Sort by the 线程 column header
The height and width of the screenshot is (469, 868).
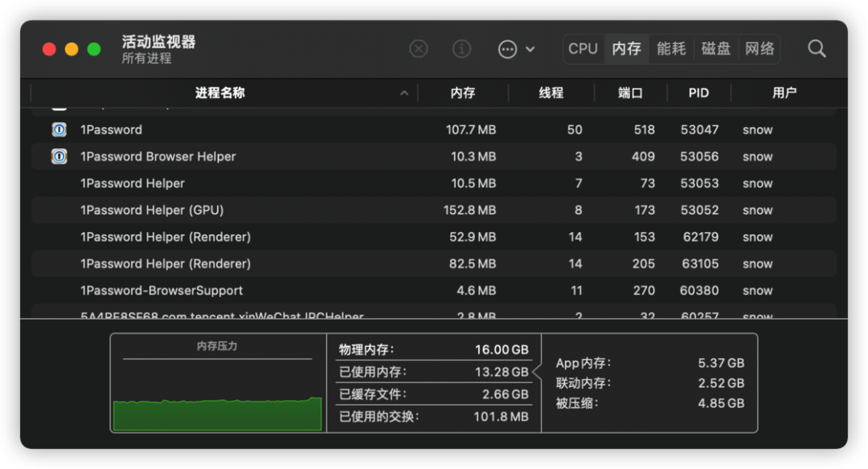tap(551, 93)
